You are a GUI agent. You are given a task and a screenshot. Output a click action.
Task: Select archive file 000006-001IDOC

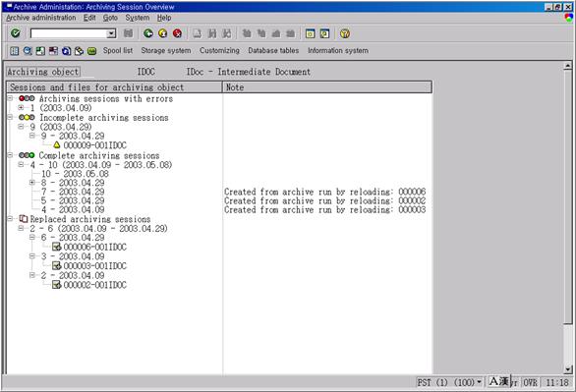(x=94, y=247)
